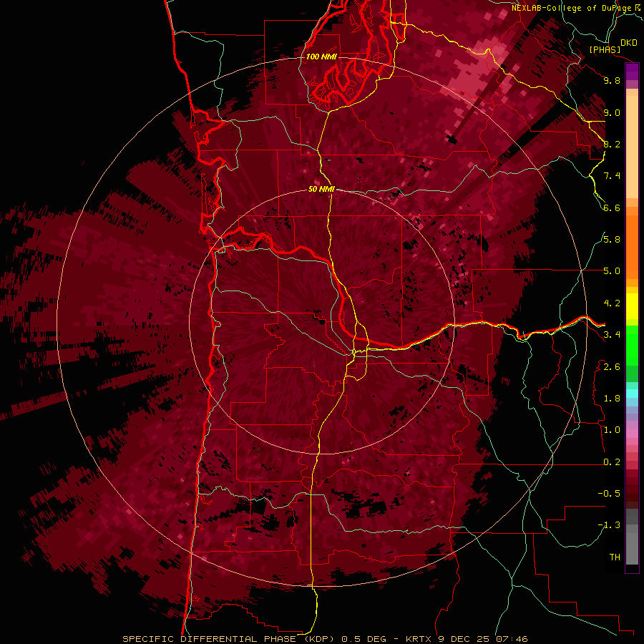The width and height of the screenshot is (644, 644).
Task: Click the bright orange band in the color scale
Action: pos(632,248)
